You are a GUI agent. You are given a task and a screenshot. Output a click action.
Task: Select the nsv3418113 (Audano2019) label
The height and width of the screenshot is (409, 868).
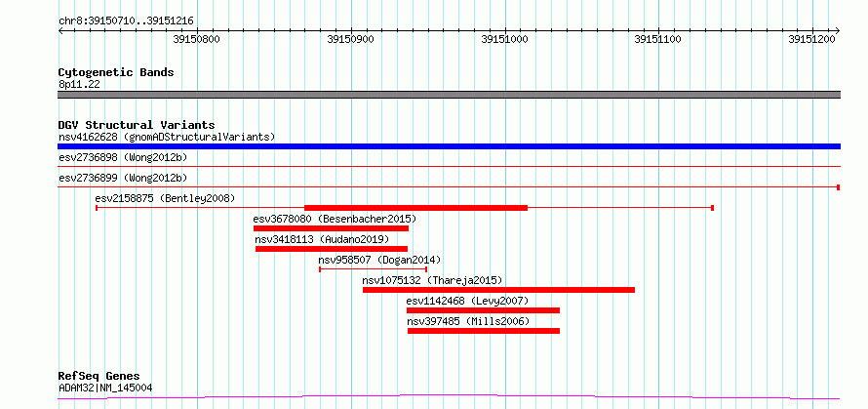click(322, 239)
